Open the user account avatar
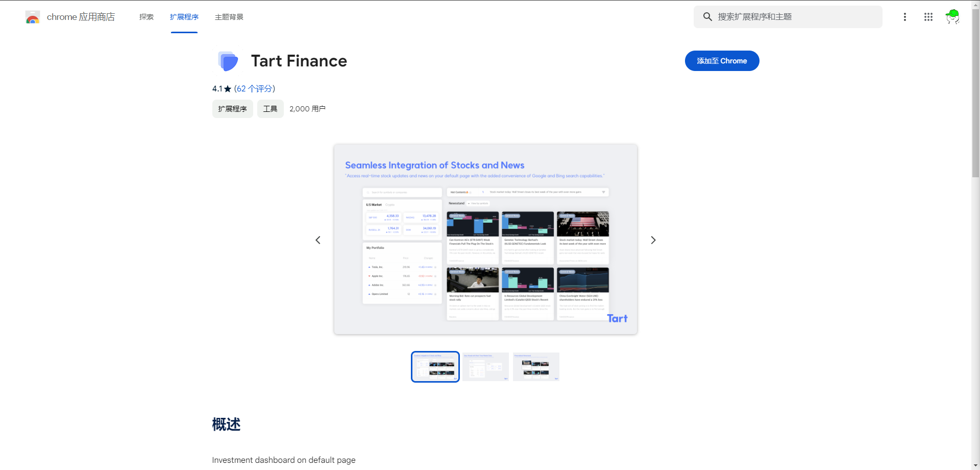Screen dimensions: 980x470 click(x=952, y=17)
